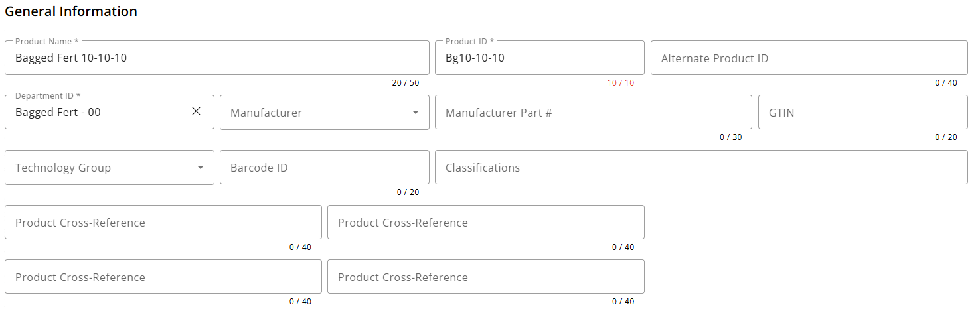
Task: Select the Alternate Product ID field
Action: click(809, 58)
